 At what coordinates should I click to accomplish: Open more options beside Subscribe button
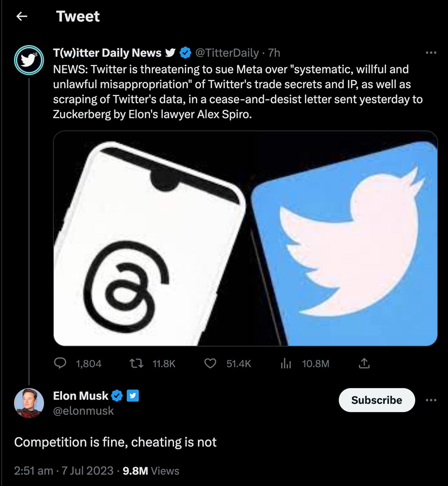tap(431, 400)
